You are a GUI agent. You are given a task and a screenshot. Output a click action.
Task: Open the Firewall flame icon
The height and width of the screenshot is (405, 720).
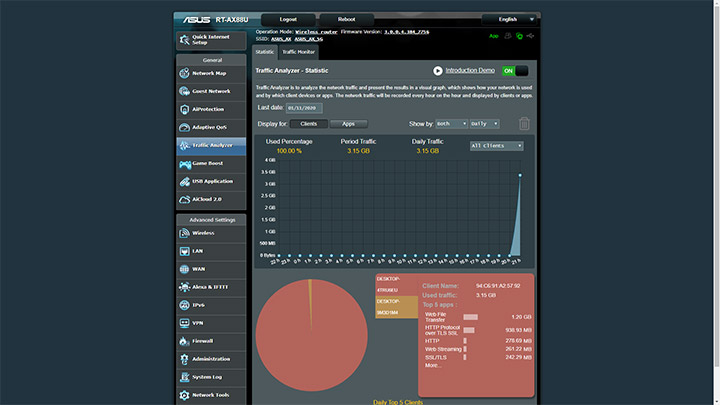(x=184, y=341)
